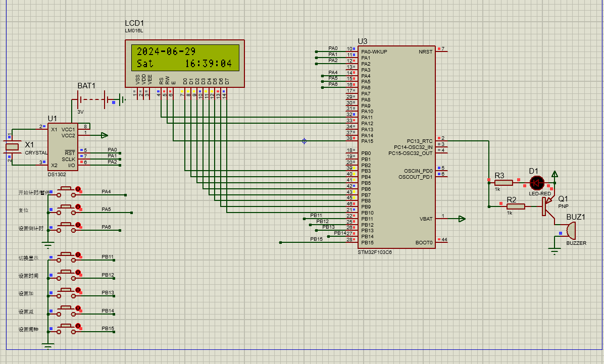Click the PC13_RTC pin label on U3

coord(420,141)
